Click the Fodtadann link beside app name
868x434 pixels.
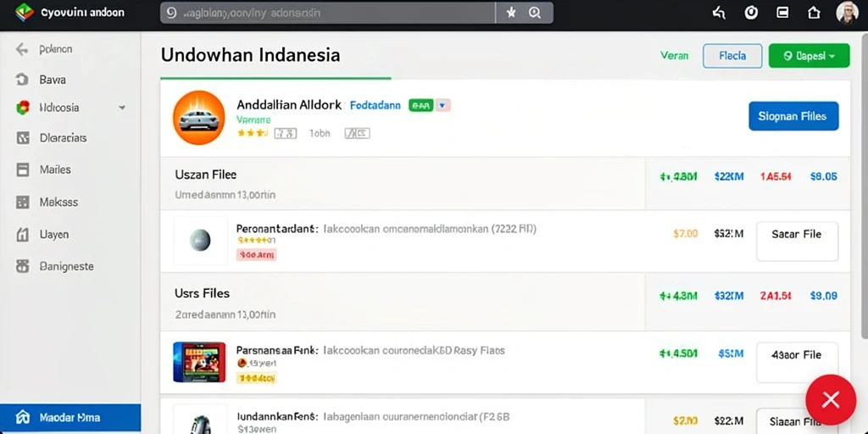[376, 105]
